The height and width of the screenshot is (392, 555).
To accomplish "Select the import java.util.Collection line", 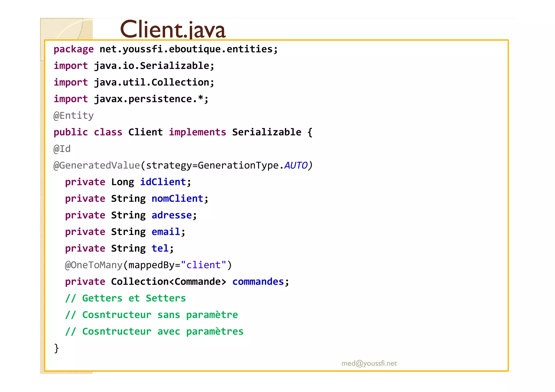I will (x=134, y=82).
